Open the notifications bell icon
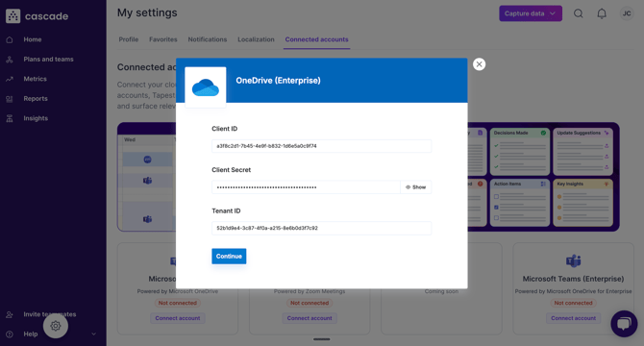 click(602, 13)
